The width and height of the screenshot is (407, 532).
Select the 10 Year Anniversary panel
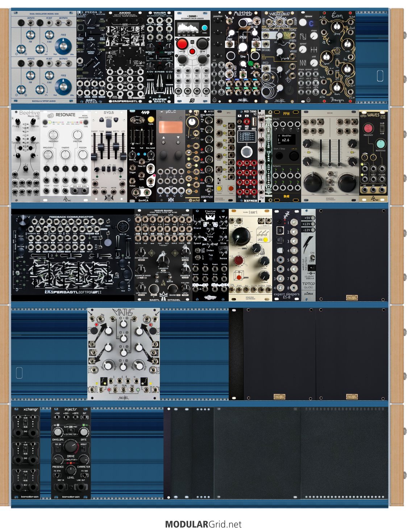click(x=269, y=156)
